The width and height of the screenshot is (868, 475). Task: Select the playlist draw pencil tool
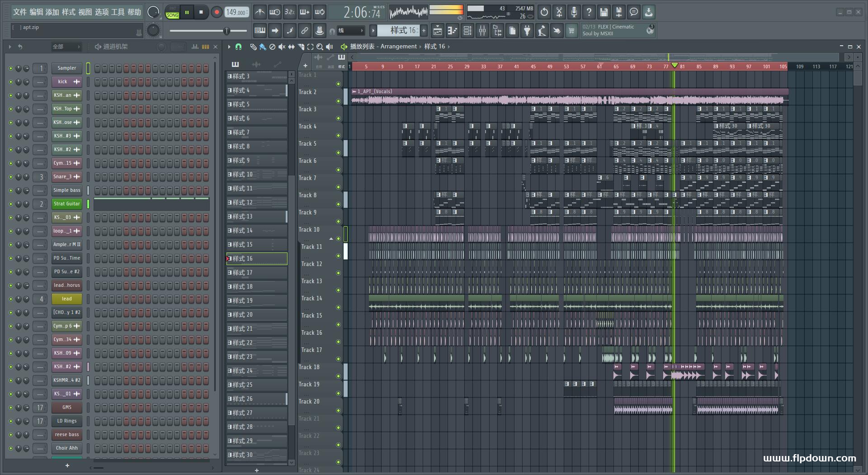[x=253, y=47]
